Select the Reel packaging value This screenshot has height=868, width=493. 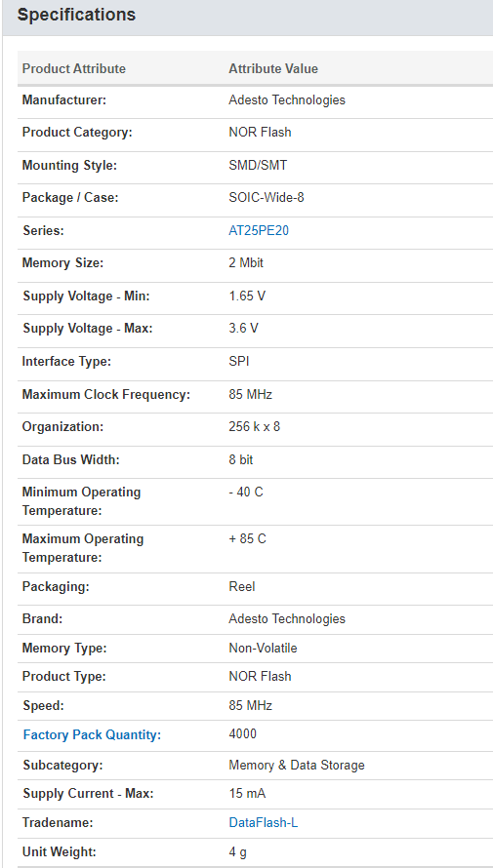pos(242,586)
